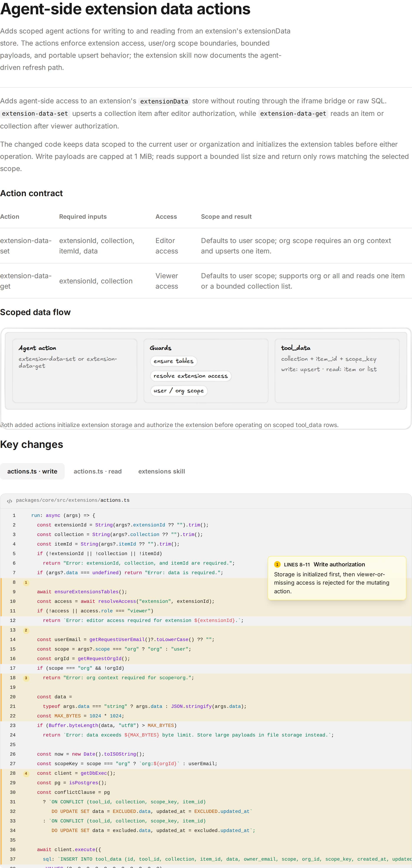Click the extension-data-get inline code term
This screenshot has width=412, height=868.
pos(293,114)
